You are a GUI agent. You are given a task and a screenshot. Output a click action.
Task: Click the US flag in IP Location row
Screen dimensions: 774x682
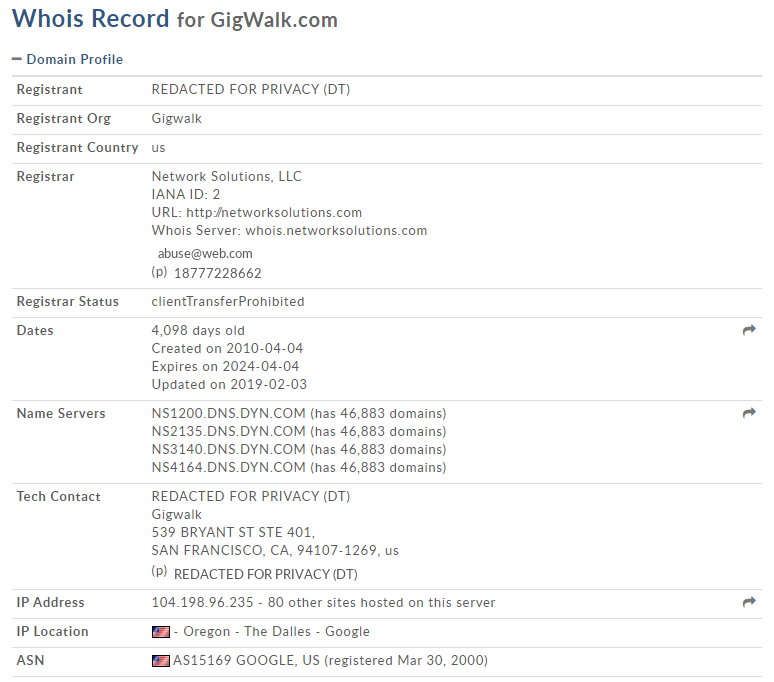coord(160,632)
